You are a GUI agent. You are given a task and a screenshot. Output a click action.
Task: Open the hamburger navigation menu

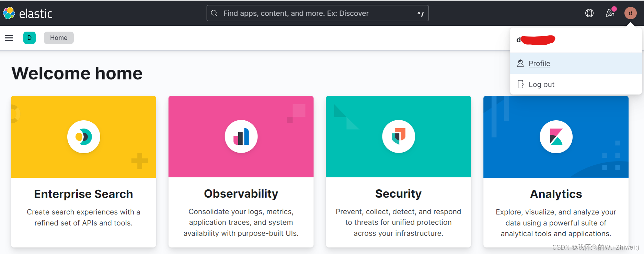[x=9, y=38]
